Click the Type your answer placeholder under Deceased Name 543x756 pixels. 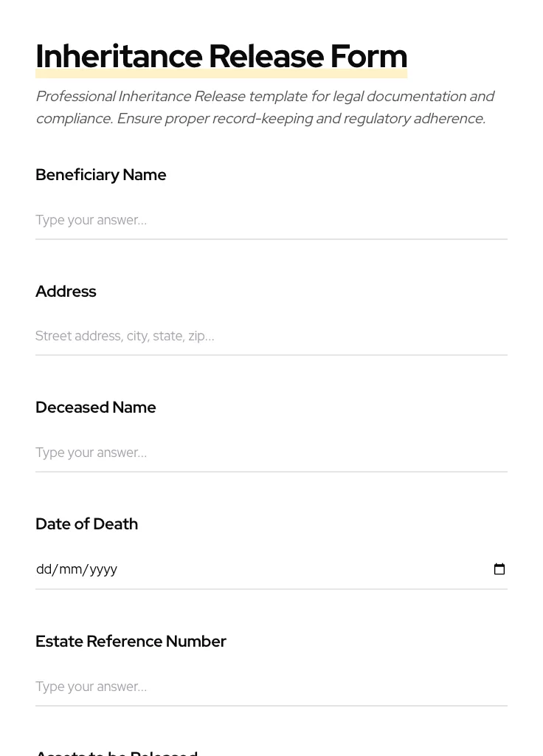coord(91,453)
